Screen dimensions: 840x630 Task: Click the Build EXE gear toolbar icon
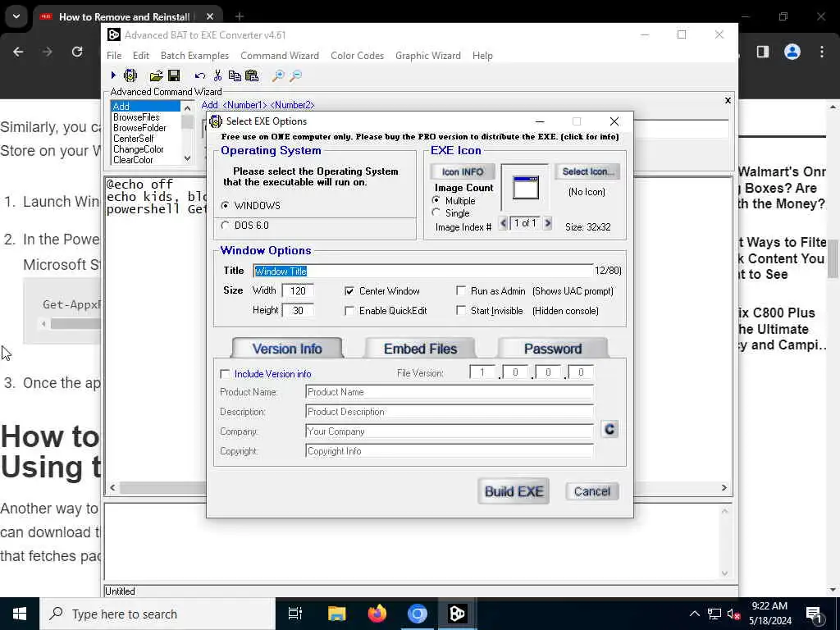(x=130, y=75)
